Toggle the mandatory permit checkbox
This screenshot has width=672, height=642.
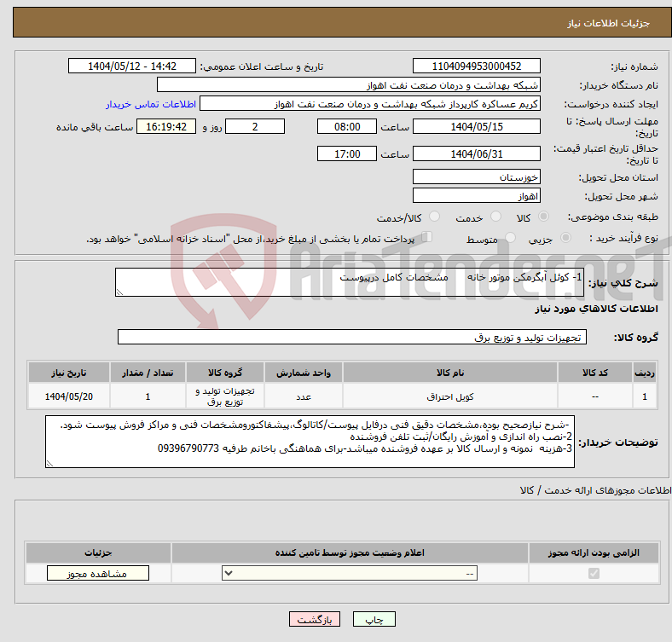point(594,574)
